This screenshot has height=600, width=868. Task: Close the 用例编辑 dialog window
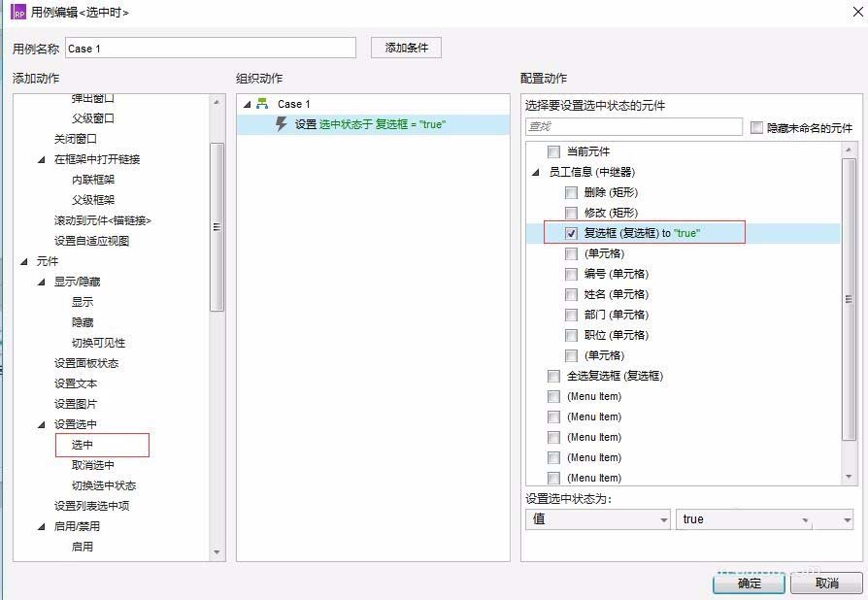857,12
